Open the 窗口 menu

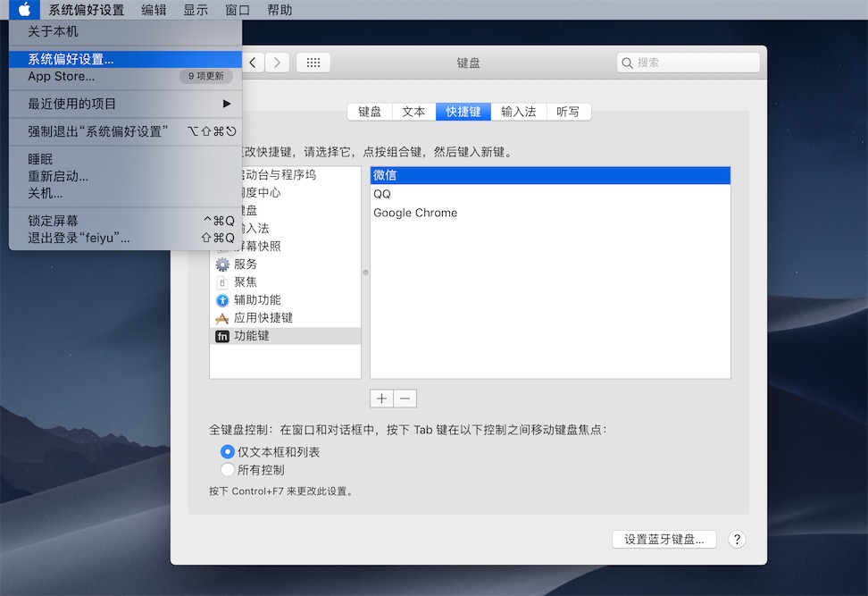coord(238,10)
